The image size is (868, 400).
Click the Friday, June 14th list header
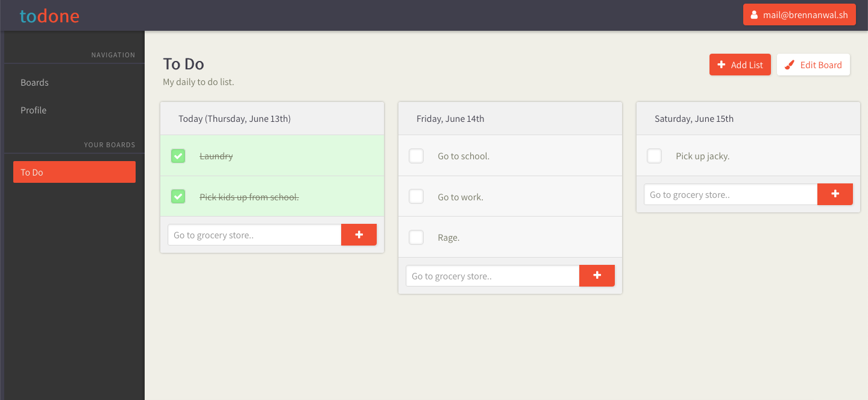pos(510,118)
